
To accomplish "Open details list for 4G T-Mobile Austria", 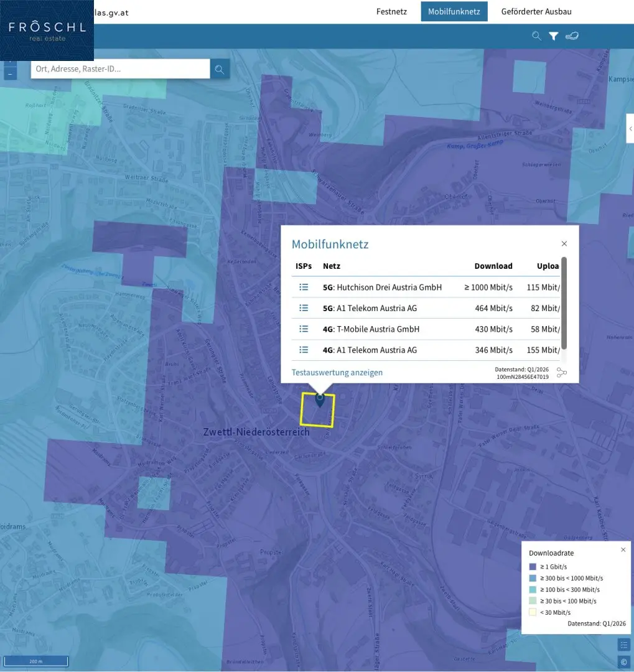I will [304, 329].
